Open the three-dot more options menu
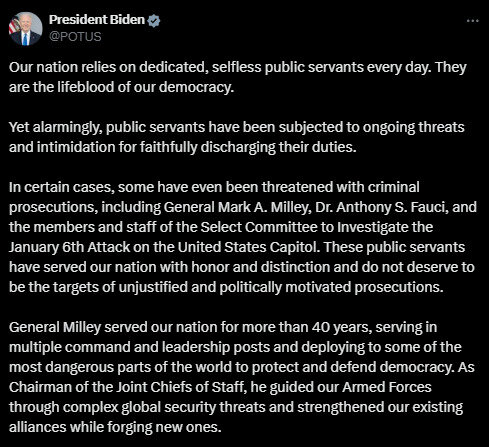Viewport: 489px width, 447px height. pos(472,21)
